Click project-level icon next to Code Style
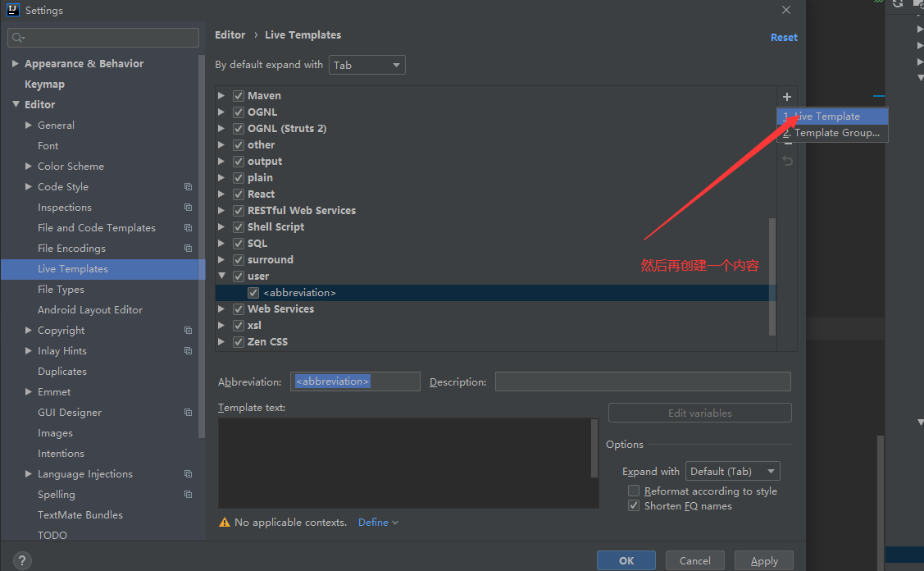 [188, 187]
